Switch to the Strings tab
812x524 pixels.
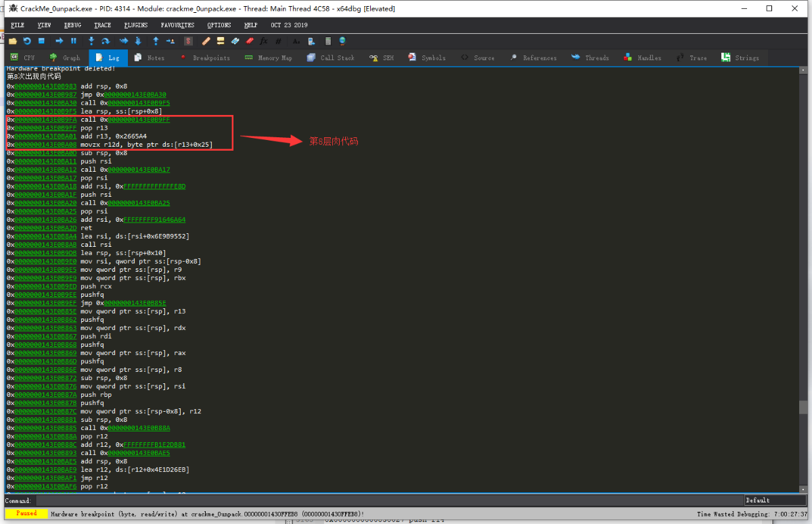coord(740,58)
